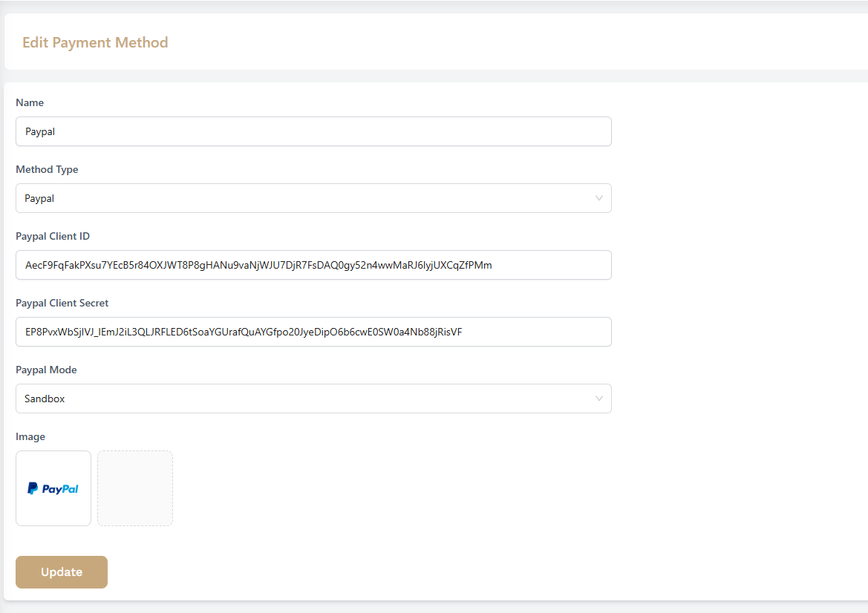Select the PayPal logo image thumbnail
The image size is (868, 613).
53,488
